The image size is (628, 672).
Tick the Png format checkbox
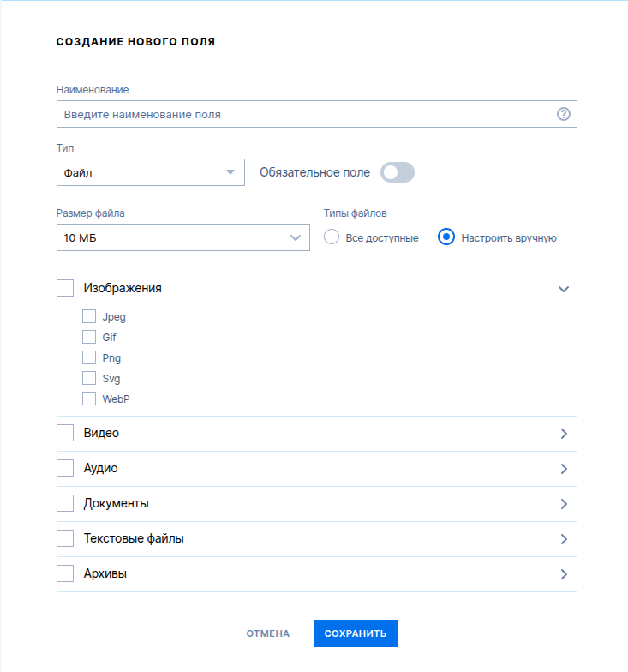89,358
